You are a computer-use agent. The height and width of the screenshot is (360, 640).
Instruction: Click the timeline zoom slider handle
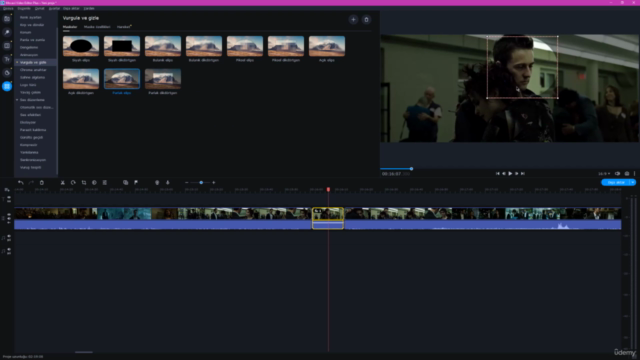[201, 182]
